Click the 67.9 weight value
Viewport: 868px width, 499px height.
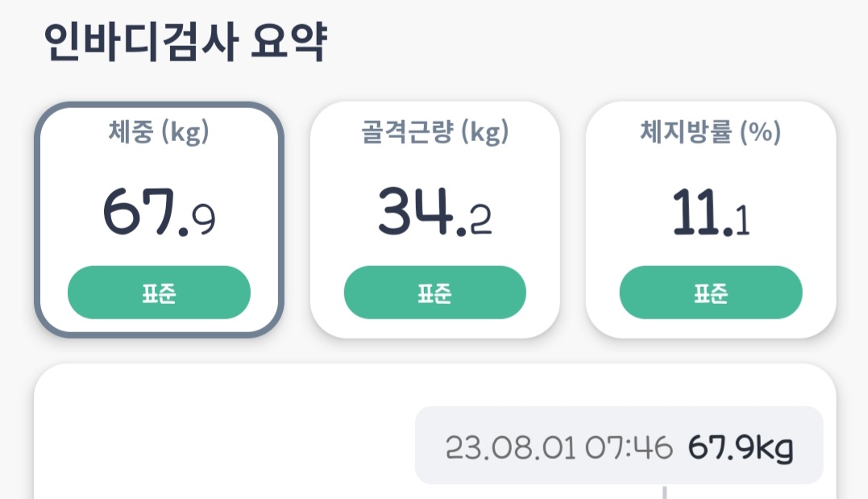[159, 212]
